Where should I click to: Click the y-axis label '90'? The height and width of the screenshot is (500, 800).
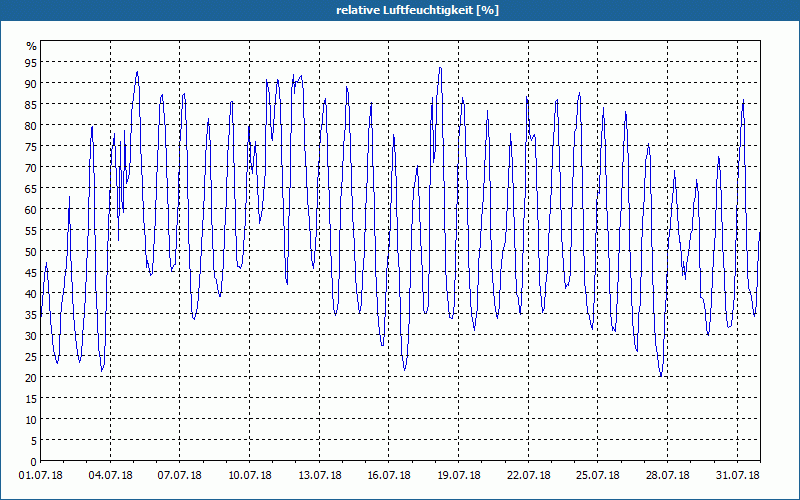32,84
